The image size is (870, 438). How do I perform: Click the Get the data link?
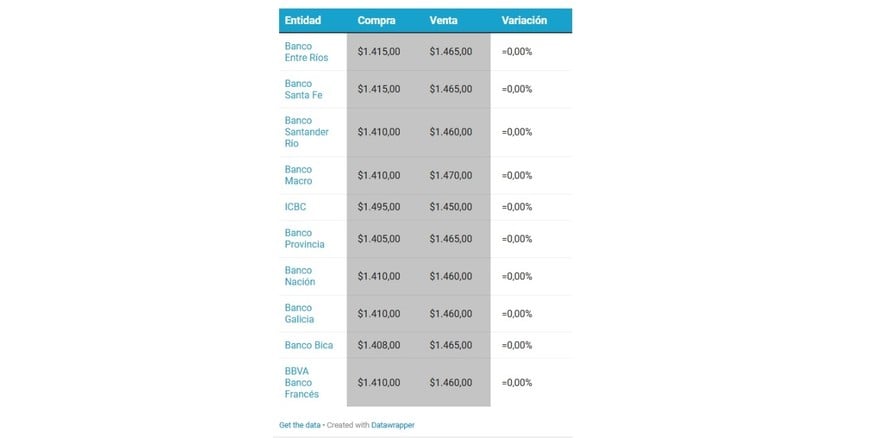300,425
